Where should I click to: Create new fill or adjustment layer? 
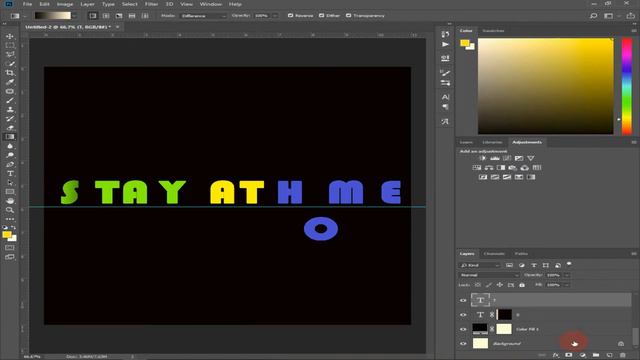click(x=582, y=355)
